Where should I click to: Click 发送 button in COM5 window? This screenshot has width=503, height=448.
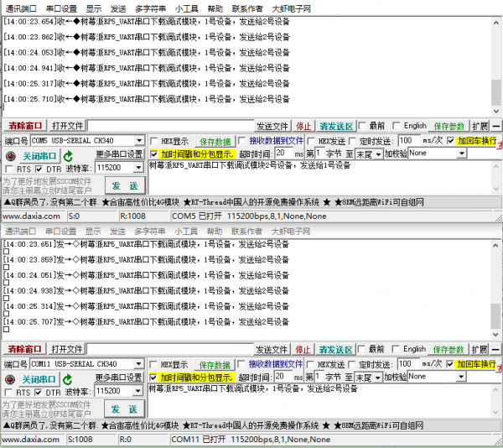click(x=125, y=185)
